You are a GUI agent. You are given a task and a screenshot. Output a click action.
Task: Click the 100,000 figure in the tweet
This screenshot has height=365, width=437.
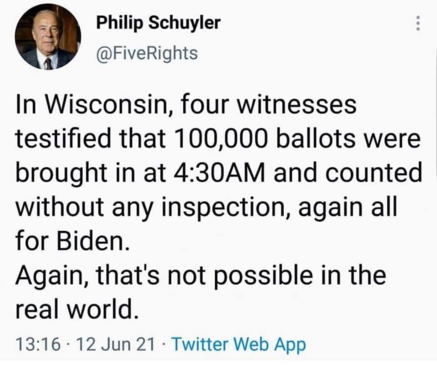pos(220,139)
